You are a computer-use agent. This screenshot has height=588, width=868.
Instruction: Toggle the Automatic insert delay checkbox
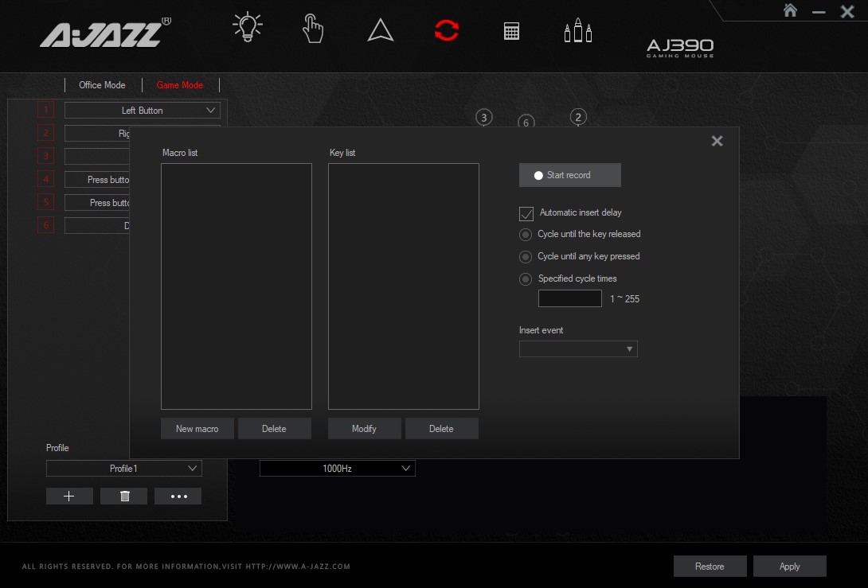[526, 213]
